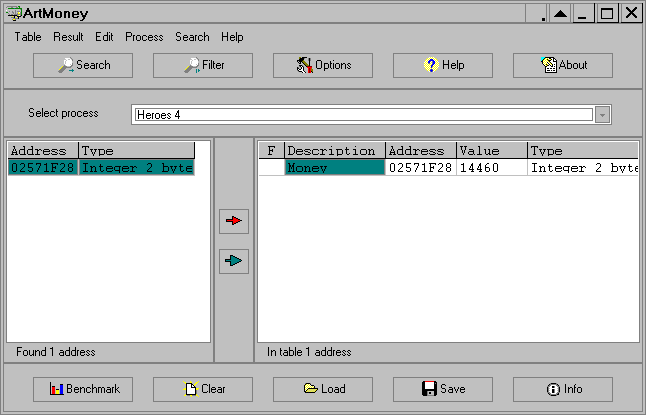The height and width of the screenshot is (415, 646).
Task: Click the Filter button
Action: click(x=203, y=65)
